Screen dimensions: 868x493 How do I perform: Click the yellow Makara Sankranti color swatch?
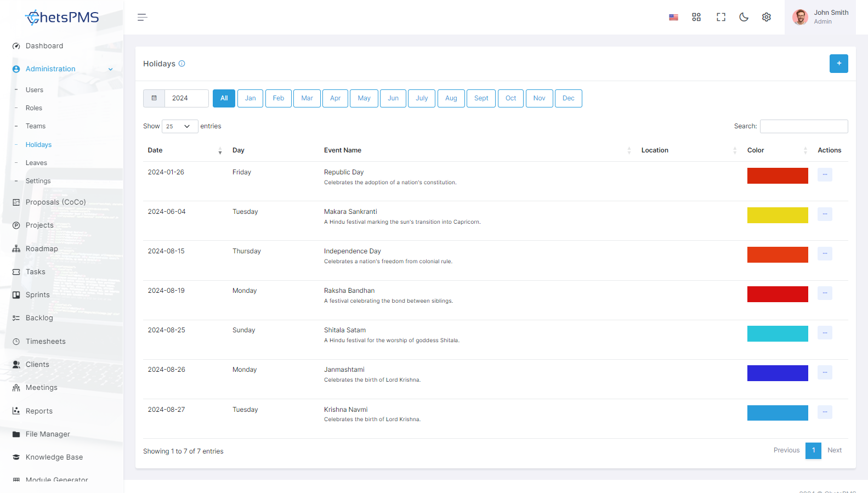(x=778, y=215)
